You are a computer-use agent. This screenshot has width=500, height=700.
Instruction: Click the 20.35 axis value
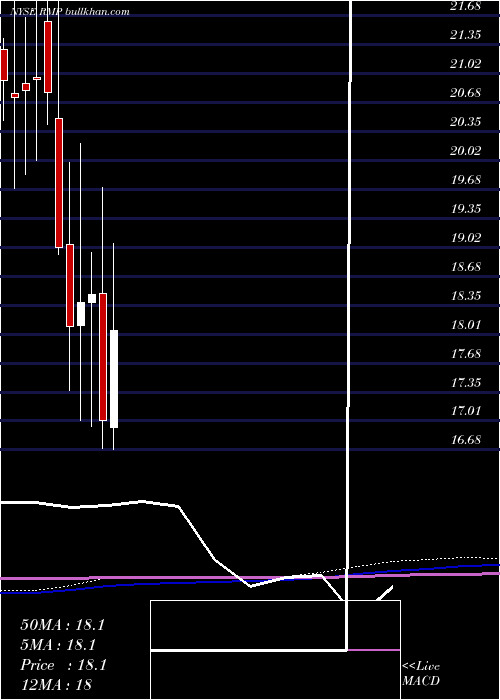(466, 122)
